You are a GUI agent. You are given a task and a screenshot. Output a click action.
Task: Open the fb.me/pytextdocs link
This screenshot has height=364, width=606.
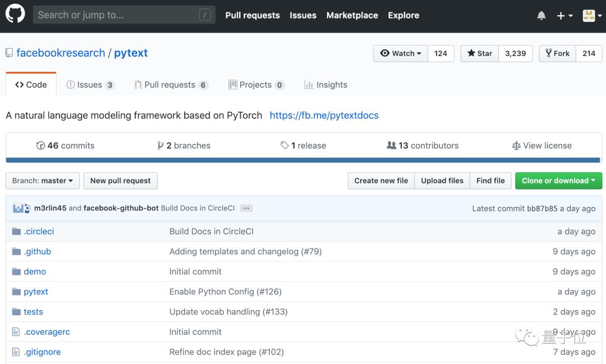click(x=324, y=116)
